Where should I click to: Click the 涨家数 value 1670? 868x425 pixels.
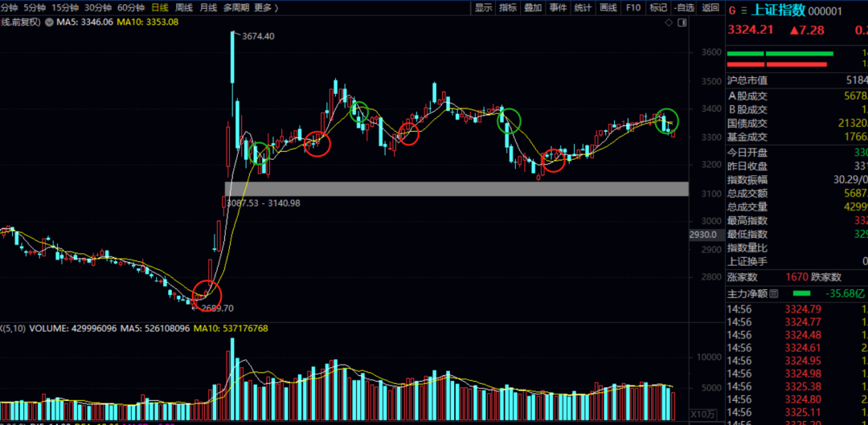[797, 277]
